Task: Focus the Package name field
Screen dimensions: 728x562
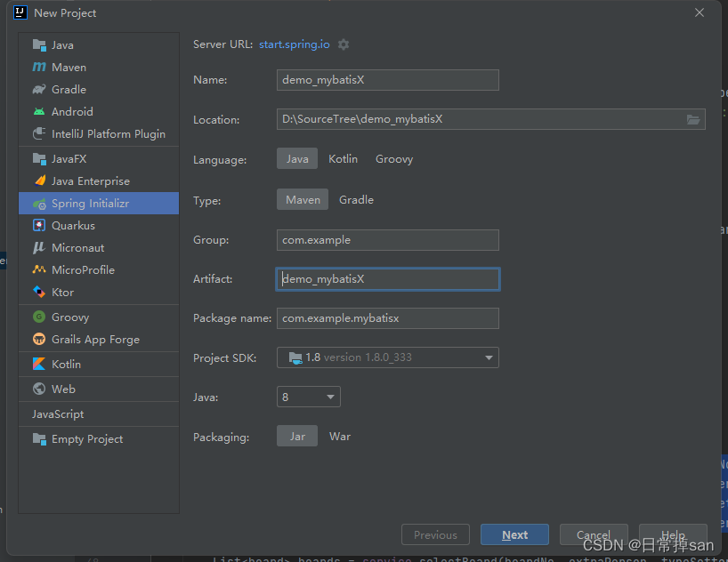Action: [388, 318]
